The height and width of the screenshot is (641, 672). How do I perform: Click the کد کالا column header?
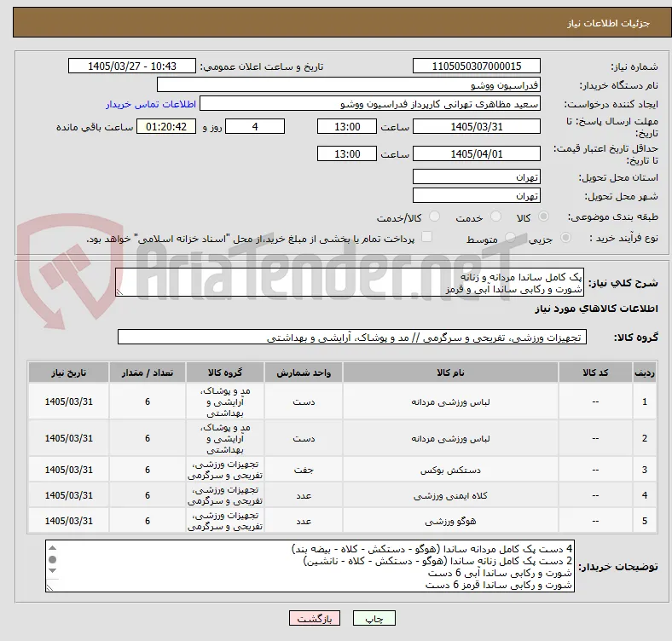click(x=595, y=372)
